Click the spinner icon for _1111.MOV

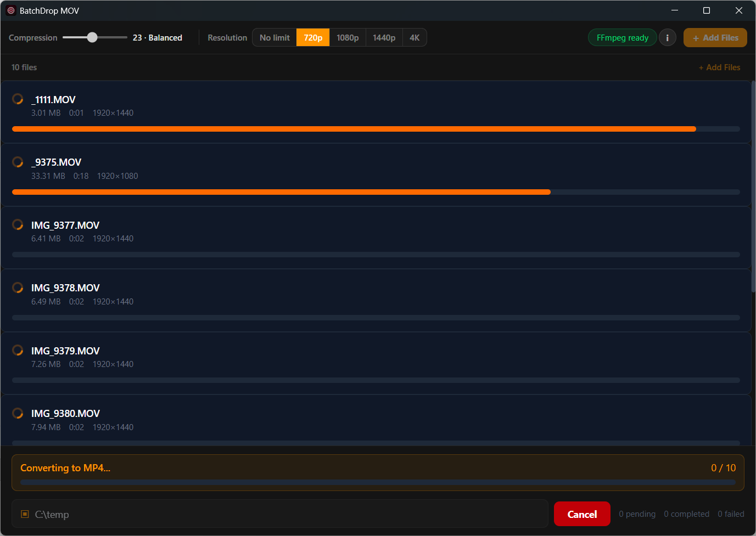[18, 99]
